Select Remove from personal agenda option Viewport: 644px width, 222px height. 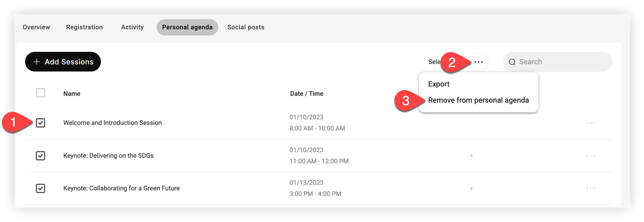[x=478, y=100]
